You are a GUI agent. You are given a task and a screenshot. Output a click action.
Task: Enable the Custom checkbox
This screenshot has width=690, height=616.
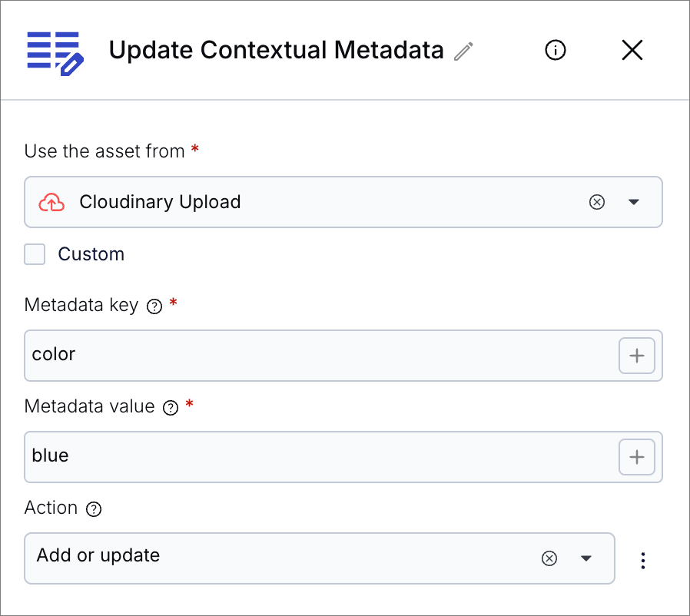(x=35, y=254)
